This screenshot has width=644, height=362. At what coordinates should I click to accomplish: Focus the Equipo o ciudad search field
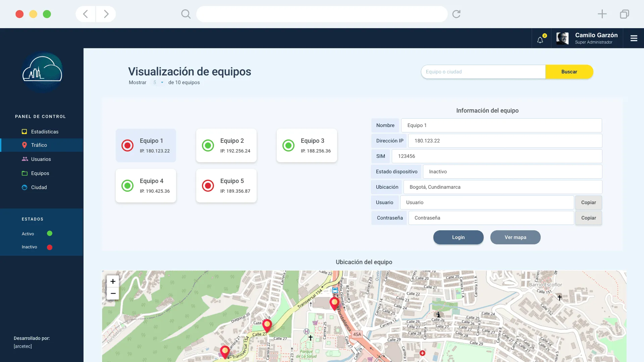tap(483, 72)
